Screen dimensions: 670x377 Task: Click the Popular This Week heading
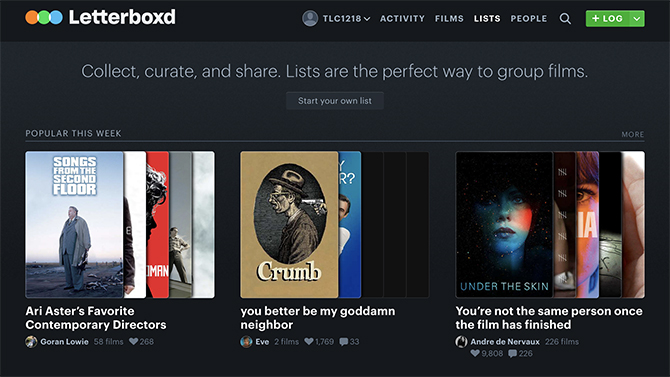point(73,133)
